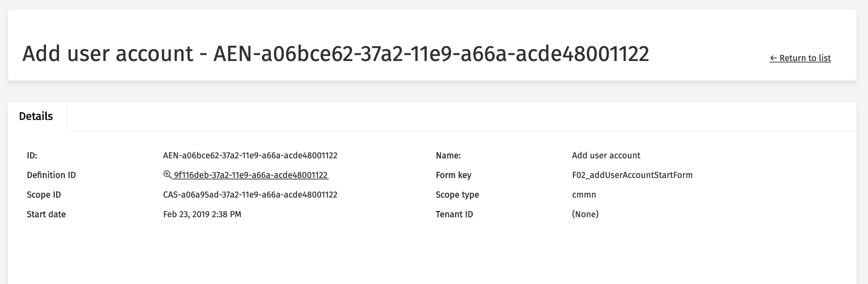Click the F02_addUserAccountStartForm form key value
Image resolution: width=868 pixels, height=284 pixels.
pyautogui.click(x=632, y=175)
